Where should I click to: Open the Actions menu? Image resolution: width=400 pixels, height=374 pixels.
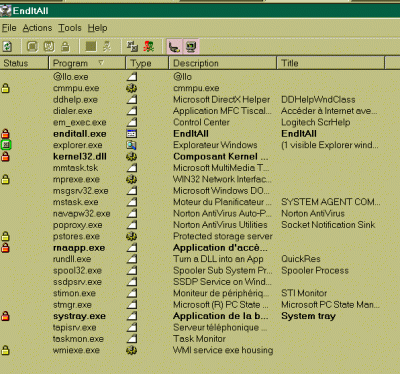(37, 28)
